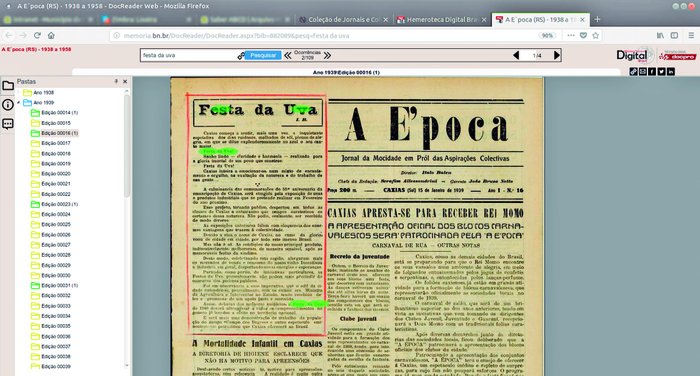Reset the 90% zoom indicator

(x=547, y=36)
